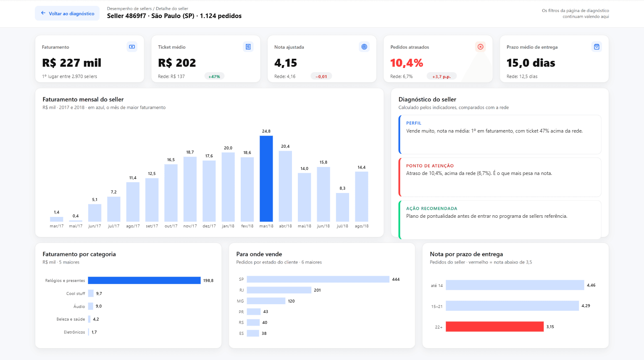Select the red 22+ delivery time bar
The height and width of the screenshot is (360, 644).
[x=494, y=326]
